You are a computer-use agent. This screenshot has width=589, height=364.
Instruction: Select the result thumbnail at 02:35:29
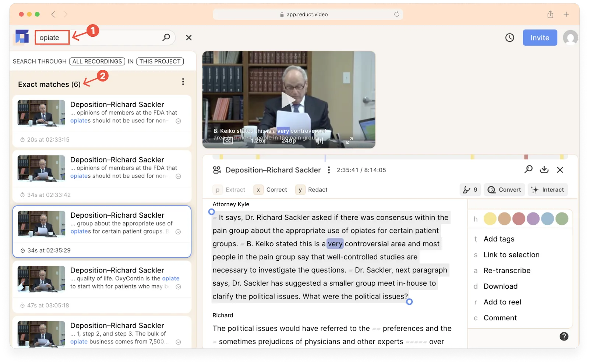(x=41, y=224)
